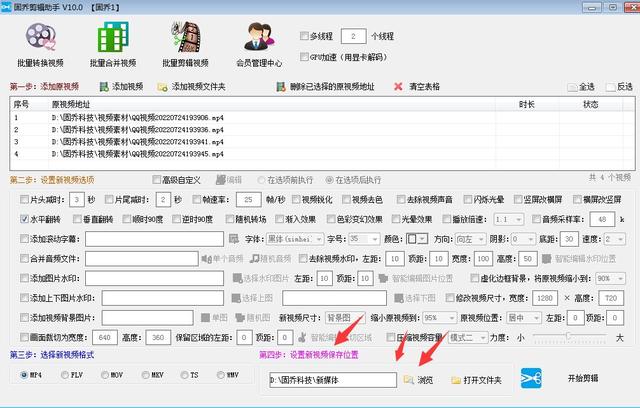Open 原视频位置 居中 dropdown

(x=524, y=317)
